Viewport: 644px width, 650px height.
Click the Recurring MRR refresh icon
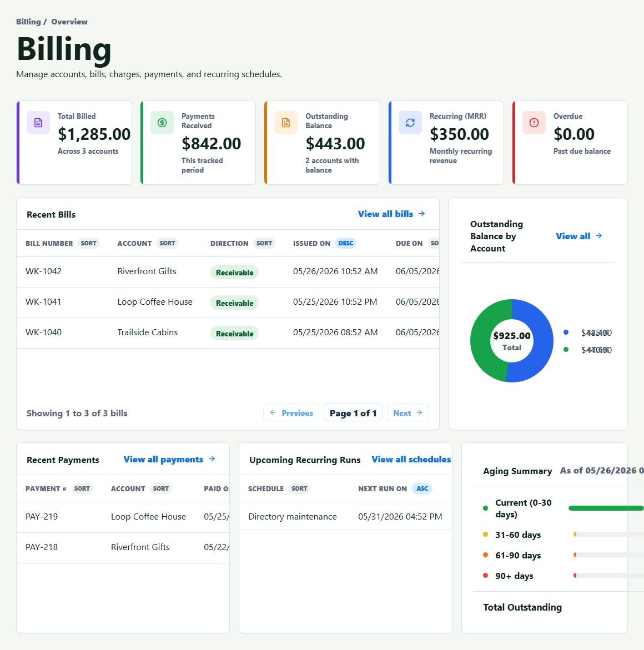pos(410,123)
